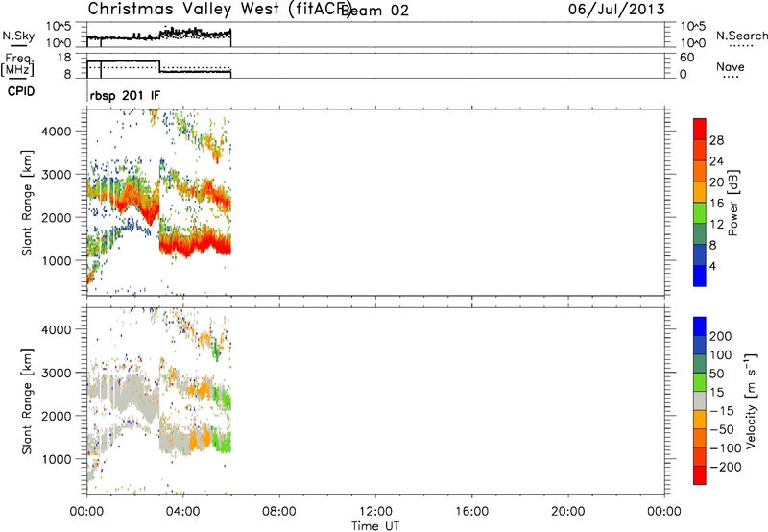The image size is (768, 532).
Task: Click the '12' value on the power colorbar
Action: [716, 225]
